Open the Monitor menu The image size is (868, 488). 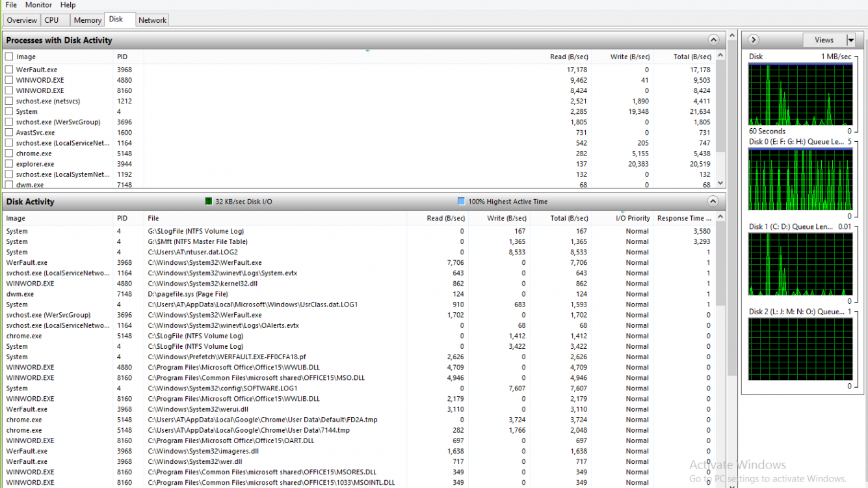click(38, 5)
